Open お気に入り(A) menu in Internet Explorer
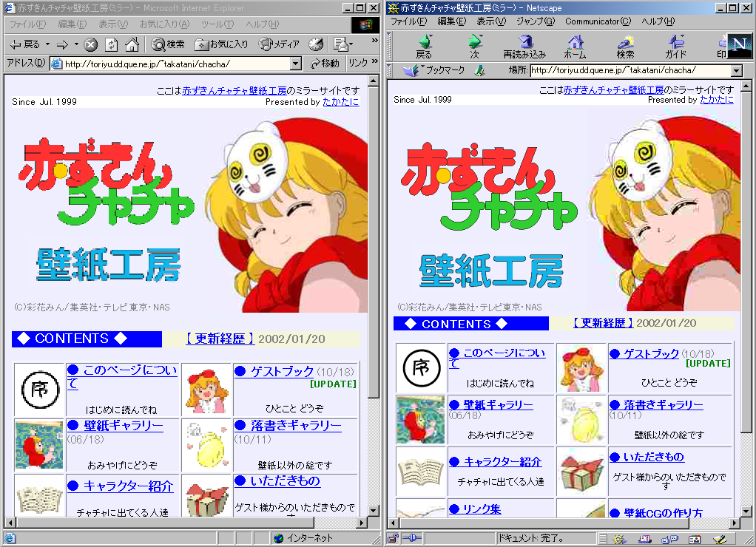This screenshot has height=547, width=756. pyautogui.click(x=164, y=24)
